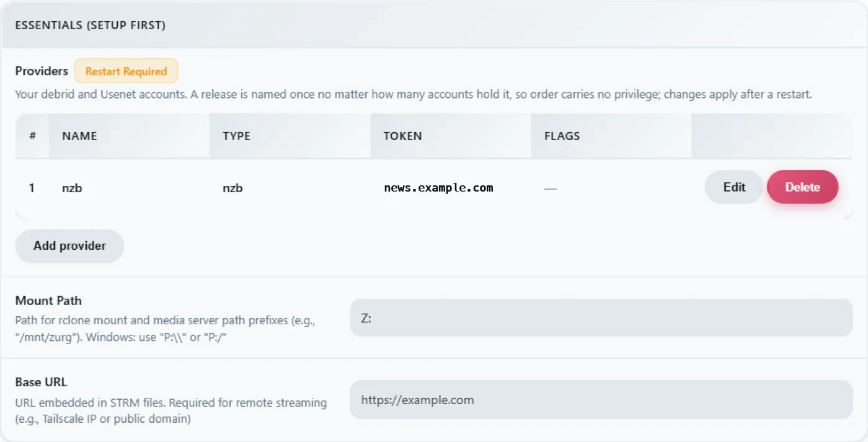Click the row number 1 cell
868x442 pixels.
32,188
